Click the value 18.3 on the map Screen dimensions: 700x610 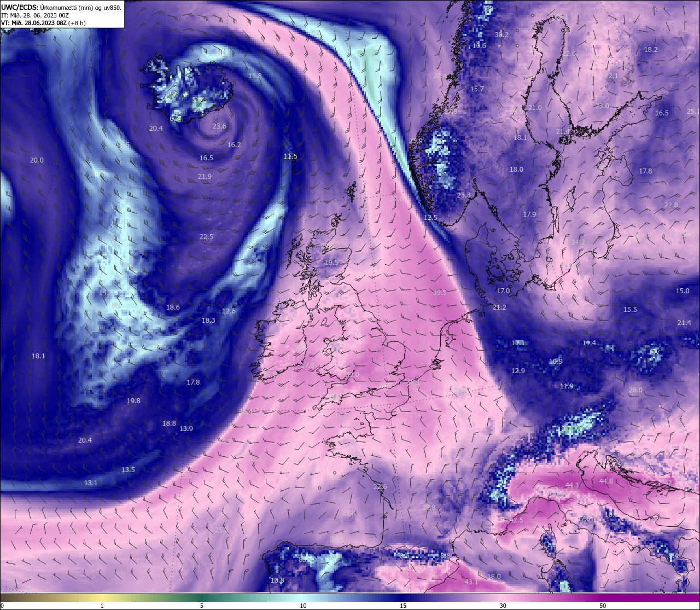point(208,321)
